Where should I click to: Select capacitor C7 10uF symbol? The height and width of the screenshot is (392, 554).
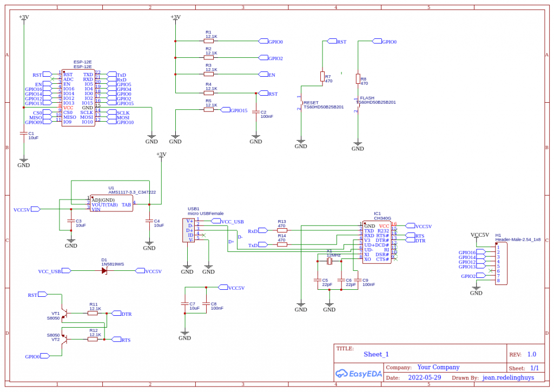tap(185, 304)
